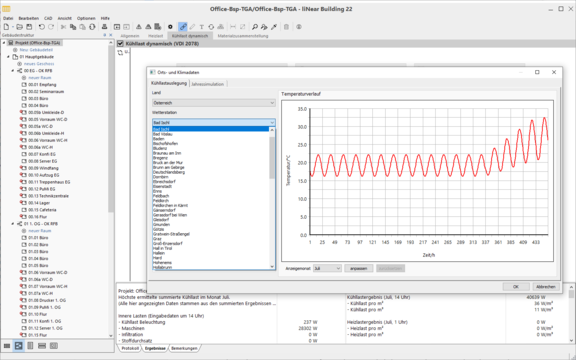Click the weather station list scrollbar thumb
Screen dimensions: 576x360
(272, 158)
